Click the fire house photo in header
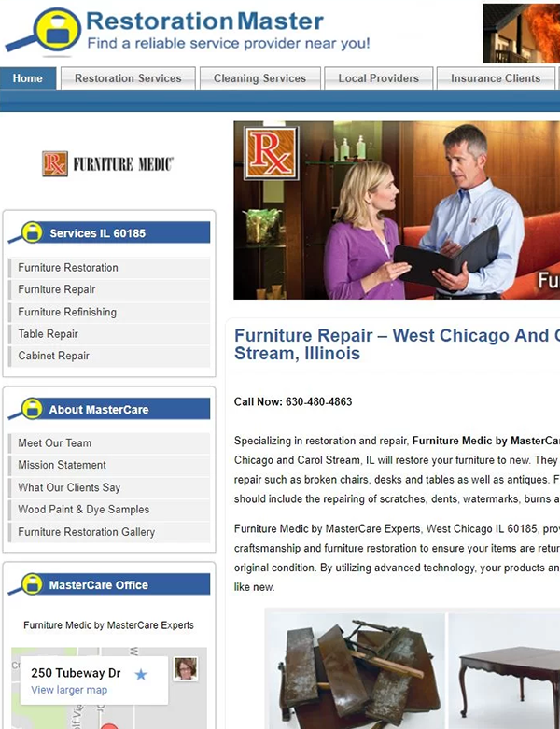 [521, 33]
